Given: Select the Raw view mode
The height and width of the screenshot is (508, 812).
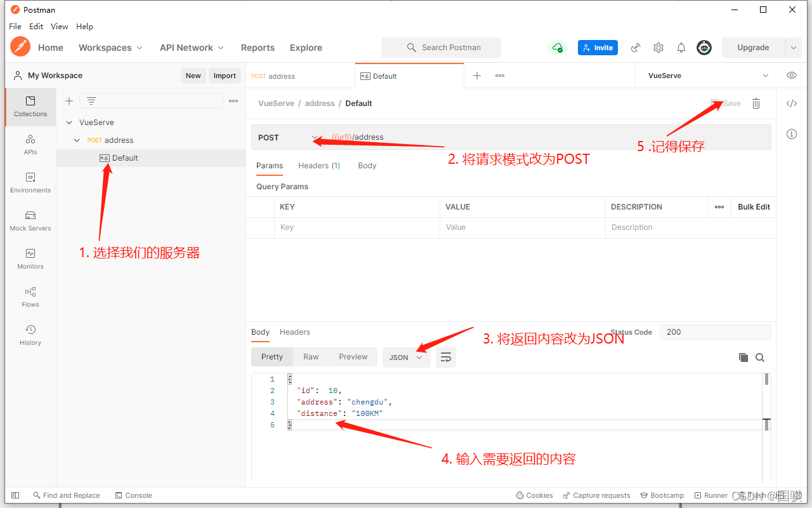Looking at the screenshot, I should [311, 357].
